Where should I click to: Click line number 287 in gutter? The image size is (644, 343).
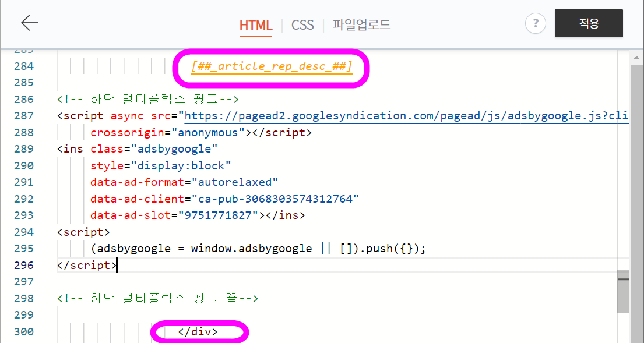pyautogui.click(x=24, y=116)
